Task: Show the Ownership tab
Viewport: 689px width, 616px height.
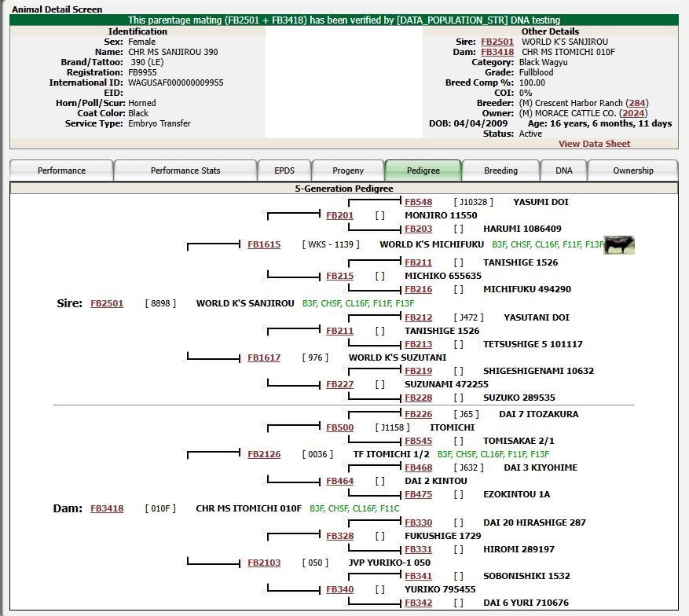Action: pos(632,170)
